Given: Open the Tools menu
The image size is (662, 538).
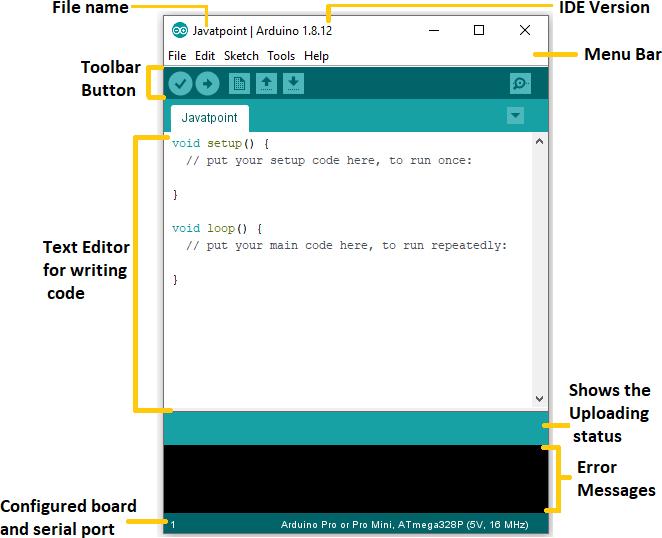Looking at the screenshot, I should [281, 56].
